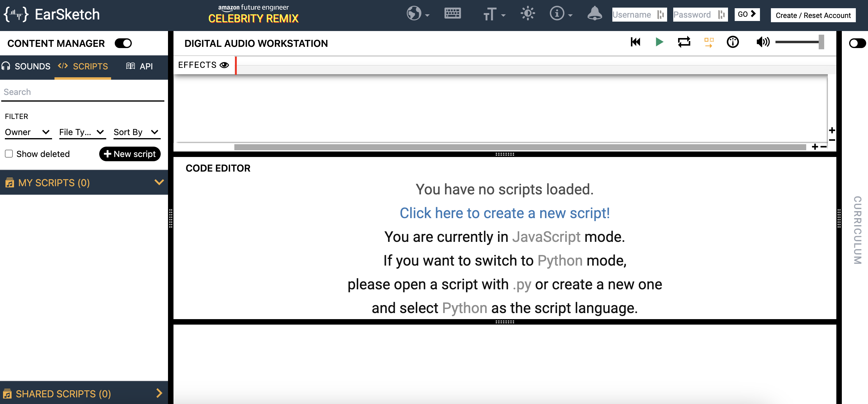The image size is (868, 404).
Task: Click the create new script link
Action: [x=504, y=213]
